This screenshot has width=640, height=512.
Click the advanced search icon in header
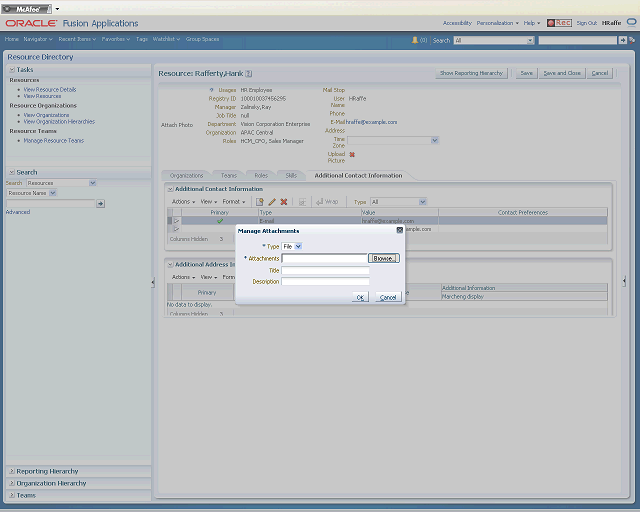[632, 40]
